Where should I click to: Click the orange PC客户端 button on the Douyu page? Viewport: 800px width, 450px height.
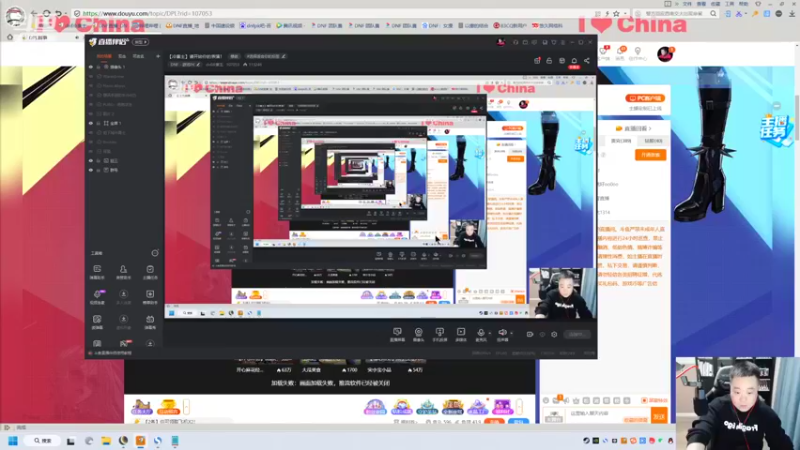[645, 98]
